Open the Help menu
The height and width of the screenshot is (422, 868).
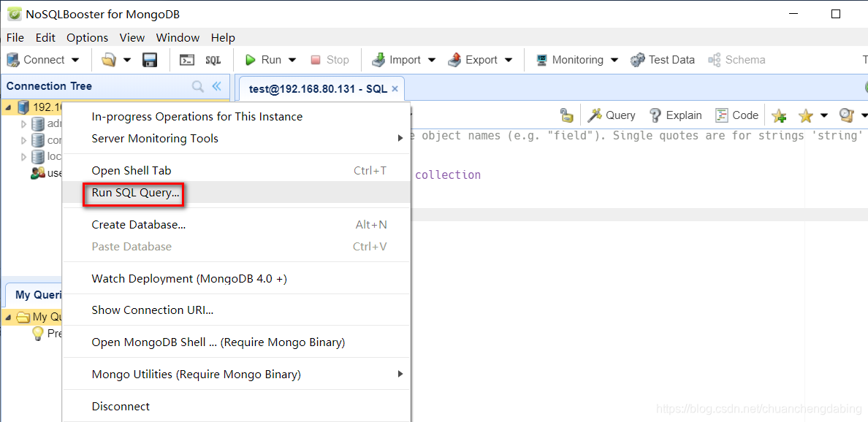(x=223, y=38)
